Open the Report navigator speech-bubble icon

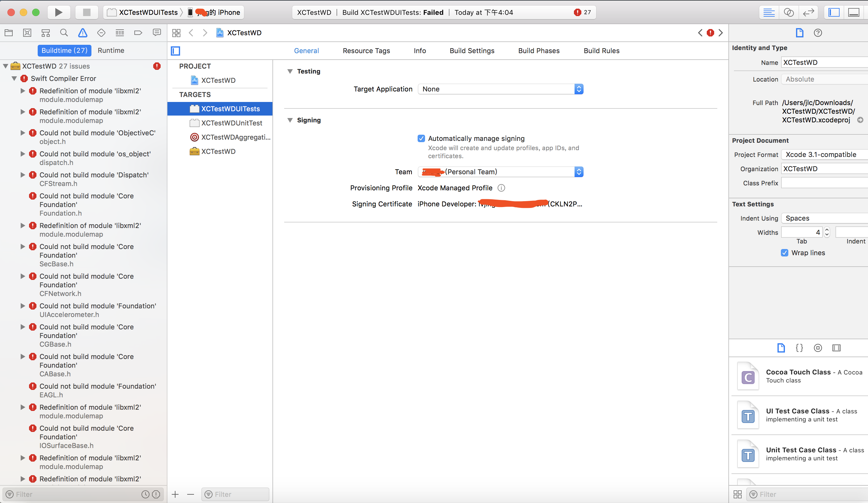(157, 33)
